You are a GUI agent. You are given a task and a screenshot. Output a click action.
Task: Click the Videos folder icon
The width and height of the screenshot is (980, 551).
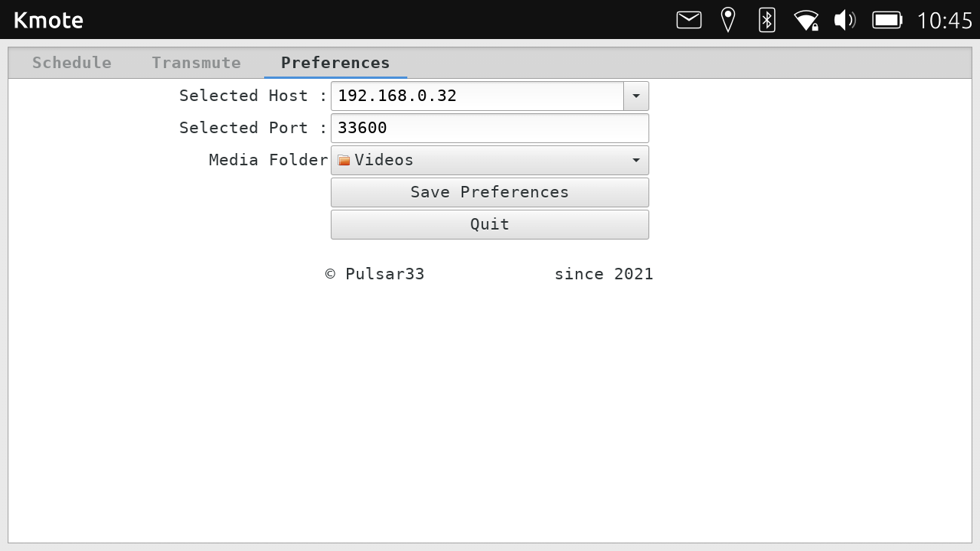tap(345, 160)
